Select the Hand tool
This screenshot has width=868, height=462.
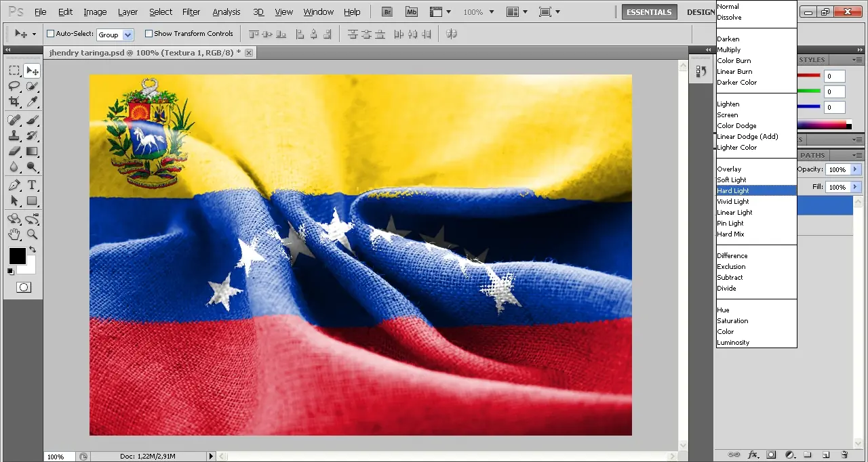(14, 234)
